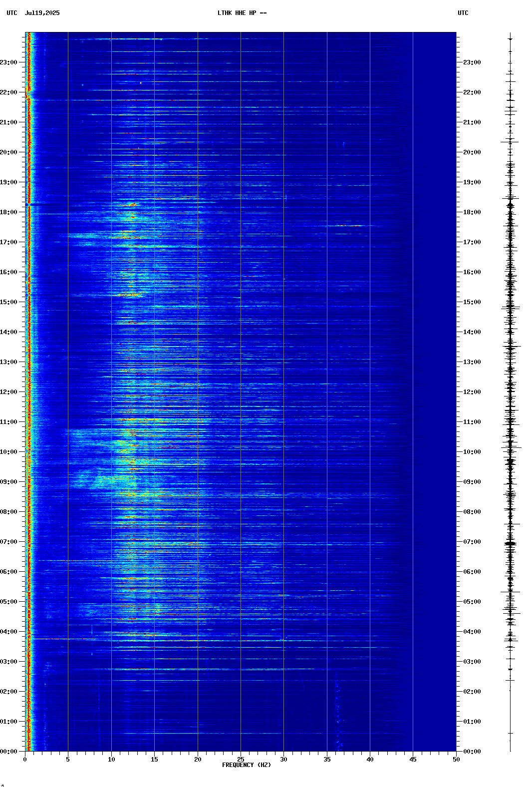Image resolution: width=532 pixels, height=791 pixels.
Task: Click 23:00 on the right time axis
Action: pos(472,62)
